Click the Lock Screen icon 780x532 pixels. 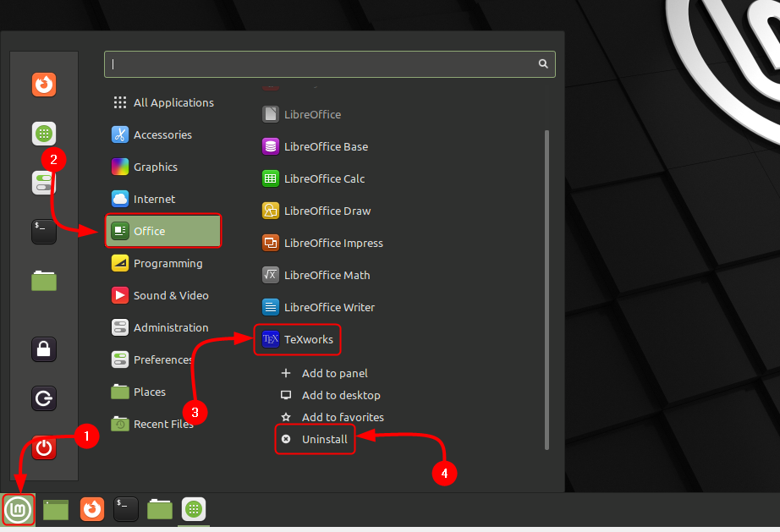(44, 349)
